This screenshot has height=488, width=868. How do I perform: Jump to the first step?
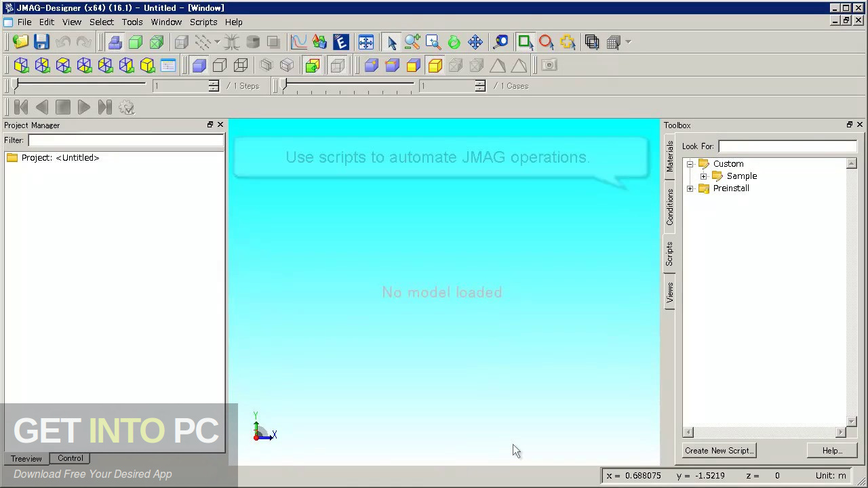[21, 107]
